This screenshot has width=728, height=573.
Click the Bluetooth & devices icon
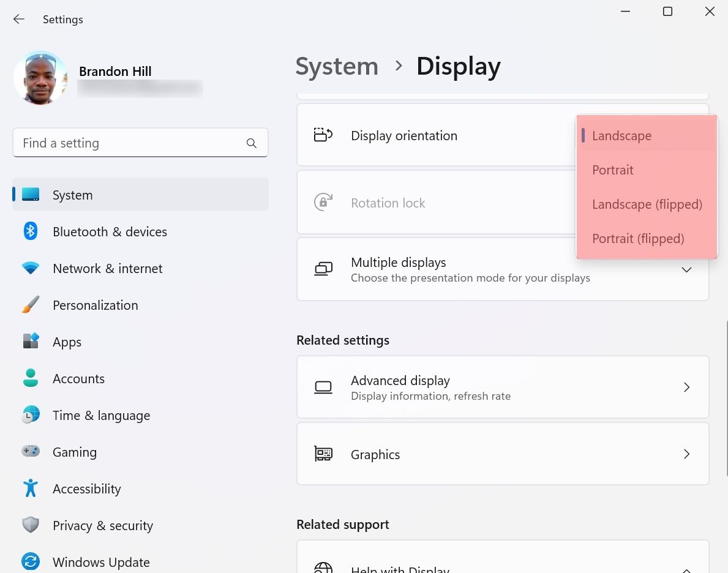[30, 231]
